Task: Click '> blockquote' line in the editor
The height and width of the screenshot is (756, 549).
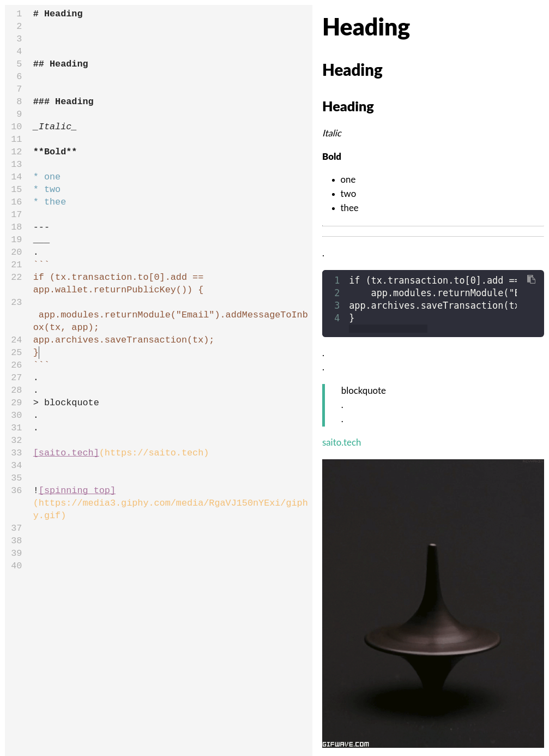Action: pos(66,403)
